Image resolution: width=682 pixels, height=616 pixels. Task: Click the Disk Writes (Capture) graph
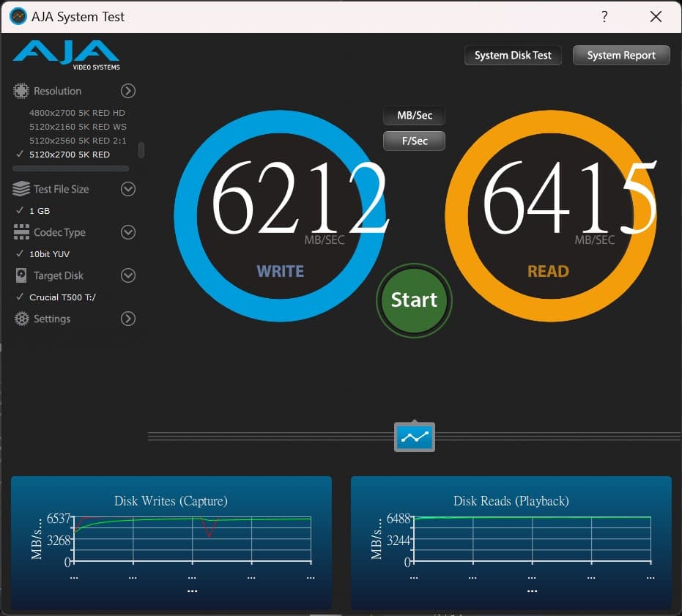[171, 543]
